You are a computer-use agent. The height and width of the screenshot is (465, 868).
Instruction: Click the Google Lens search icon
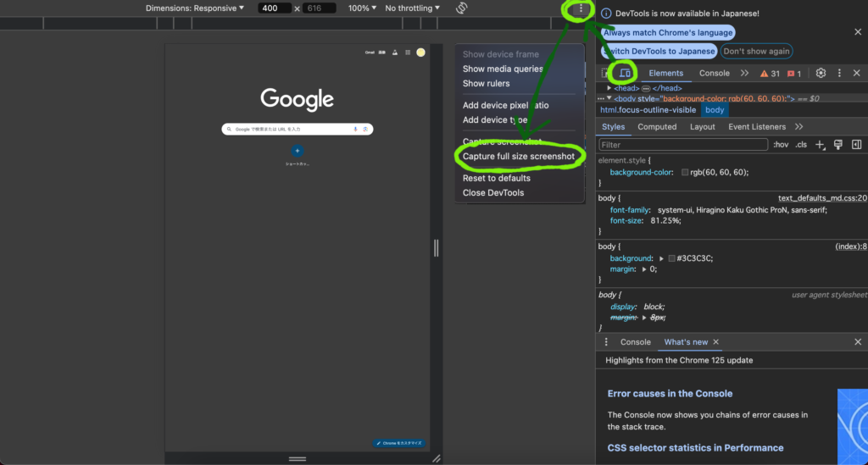point(365,129)
